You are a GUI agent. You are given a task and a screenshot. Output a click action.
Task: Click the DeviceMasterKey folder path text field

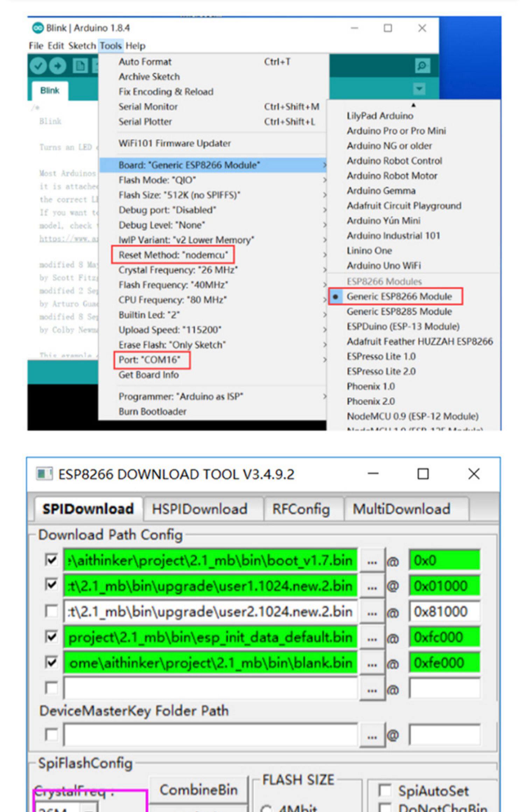211,734
